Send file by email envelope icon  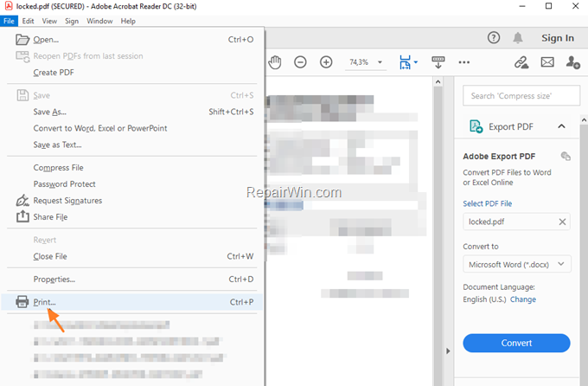547,62
